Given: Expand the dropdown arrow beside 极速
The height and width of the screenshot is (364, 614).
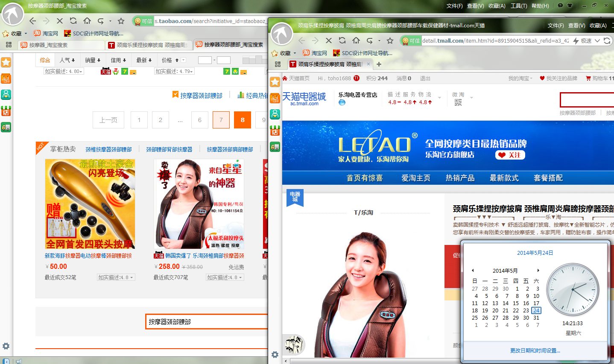Looking at the screenshot, I should (x=597, y=41).
